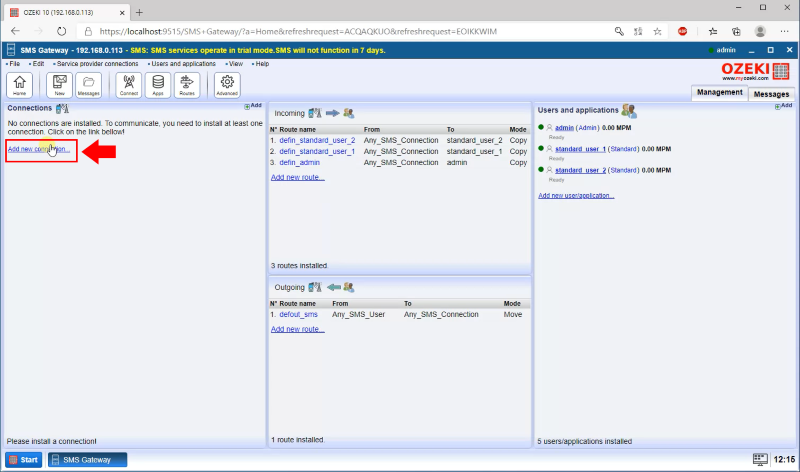The width and height of the screenshot is (800, 472).
Task: Open the defin_admin route
Action: (299, 163)
